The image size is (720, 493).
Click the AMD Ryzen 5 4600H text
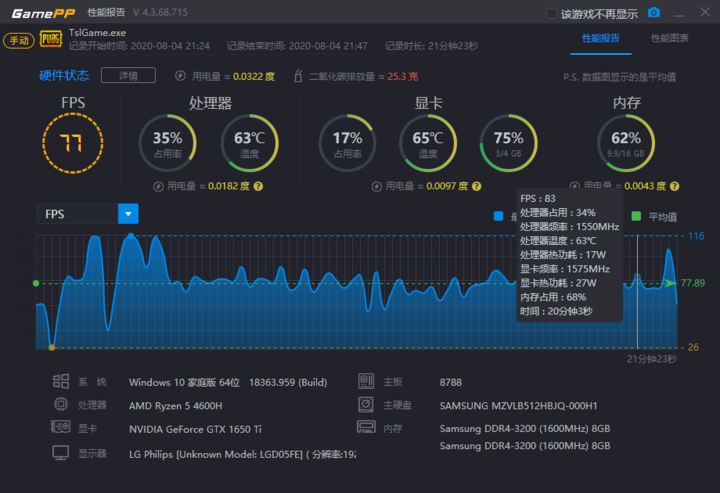coord(175,406)
